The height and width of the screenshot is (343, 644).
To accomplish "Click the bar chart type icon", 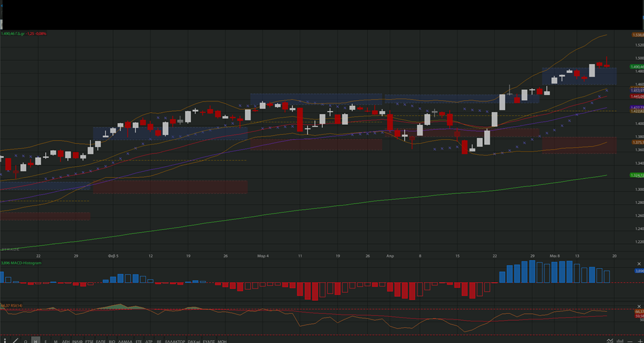I will pyautogui.click(x=620, y=341).
